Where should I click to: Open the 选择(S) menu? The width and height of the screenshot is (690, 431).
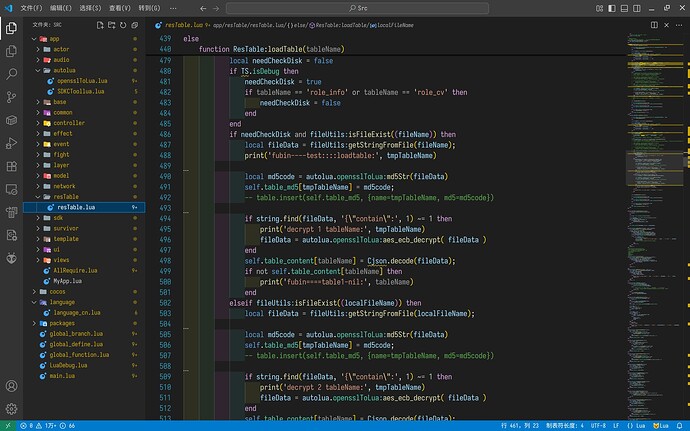coord(90,8)
